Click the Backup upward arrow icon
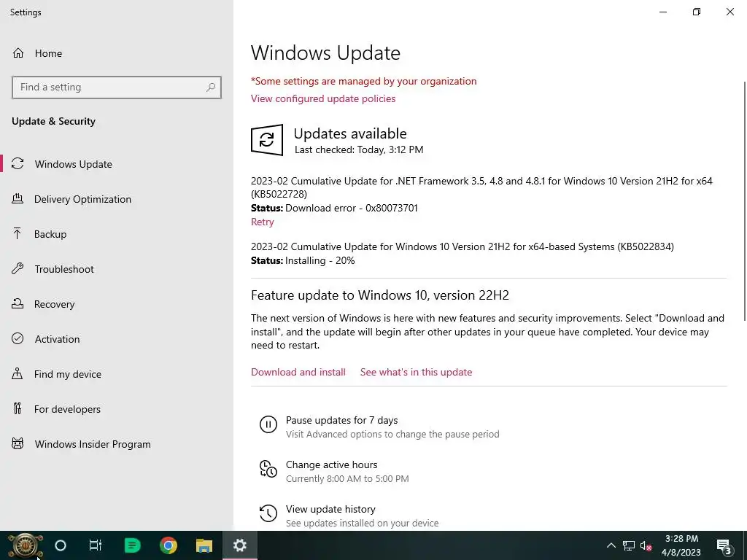This screenshot has height=560, width=747. tap(18, 234)
